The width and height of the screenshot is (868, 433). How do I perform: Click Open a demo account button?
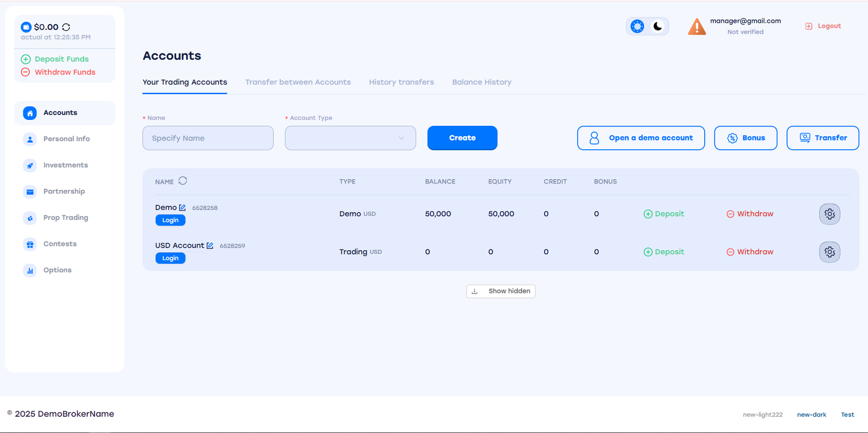click(x=641, y=138)
